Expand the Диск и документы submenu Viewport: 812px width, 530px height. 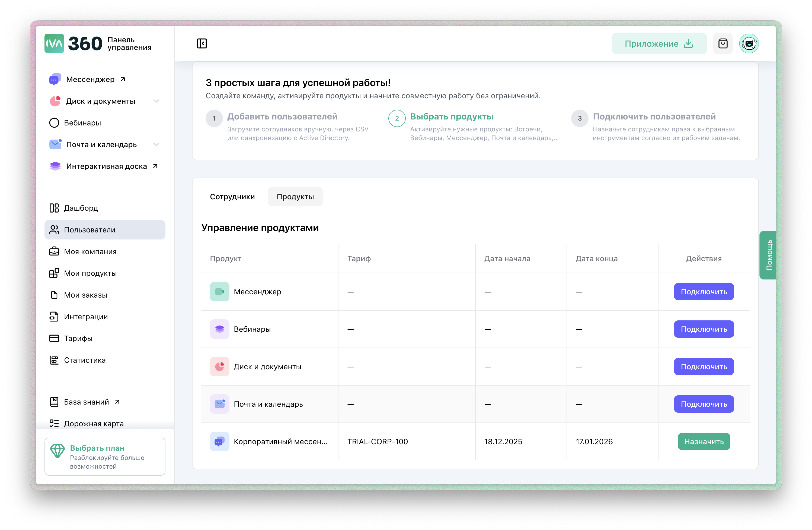point(156,101)
